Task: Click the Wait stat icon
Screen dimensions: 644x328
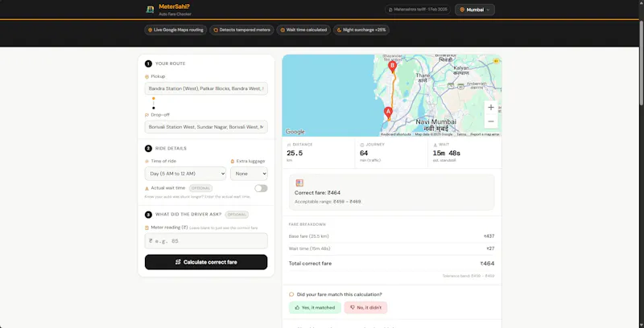Action: point(436,145)
